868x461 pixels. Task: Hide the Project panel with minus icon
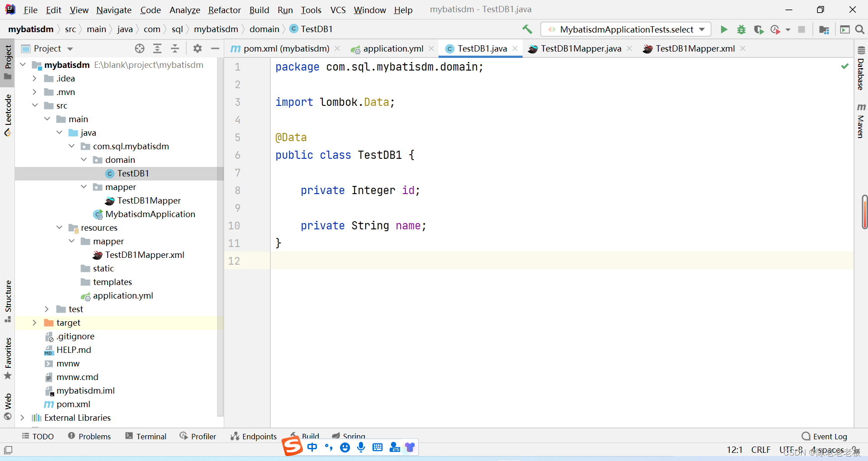pyautogui.click(x=215, y=48)
